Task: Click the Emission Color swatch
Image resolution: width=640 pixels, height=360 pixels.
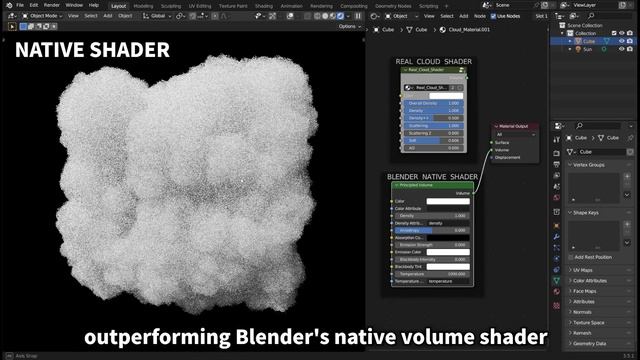Action: pos(448,252)
